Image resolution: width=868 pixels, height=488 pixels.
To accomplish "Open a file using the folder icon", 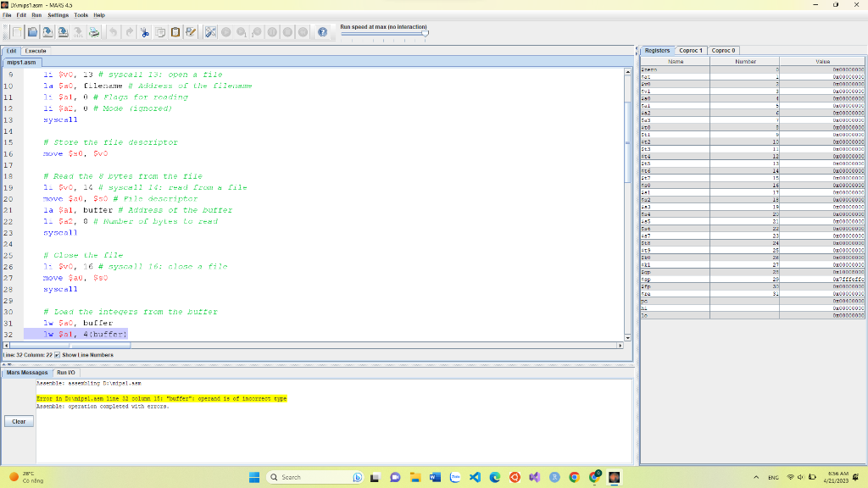I will pos(33,32).
